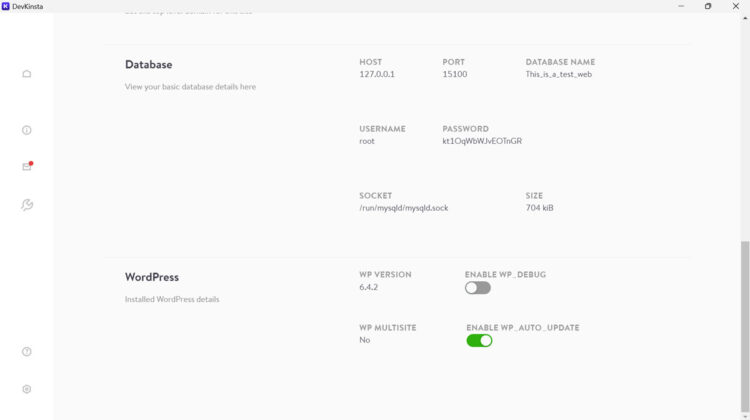Image resolution: width=750 pixels, height=420 pixels.
Task: Click the mysqld.sock socket path
Action: 404,208
